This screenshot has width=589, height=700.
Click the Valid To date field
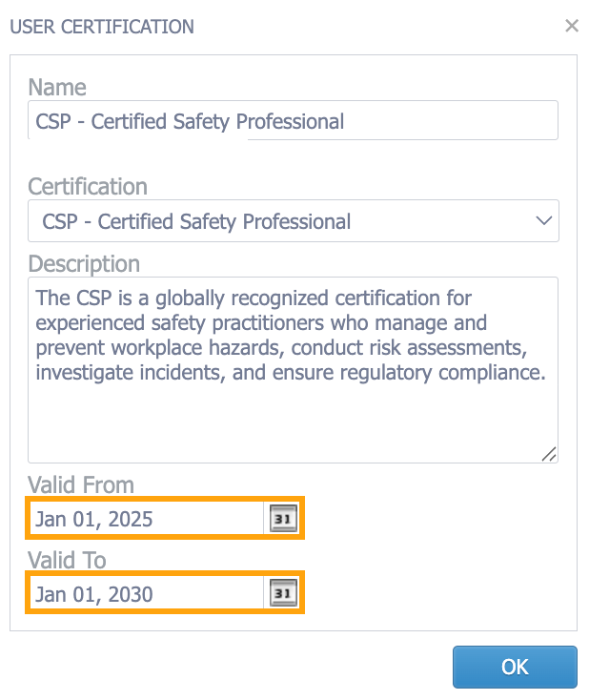(145, 594)
